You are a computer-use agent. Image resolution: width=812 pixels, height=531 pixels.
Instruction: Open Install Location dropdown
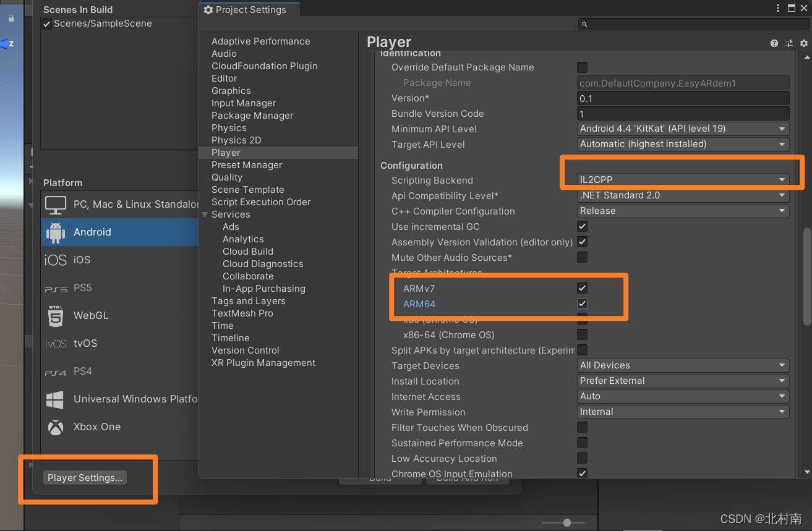683,381
